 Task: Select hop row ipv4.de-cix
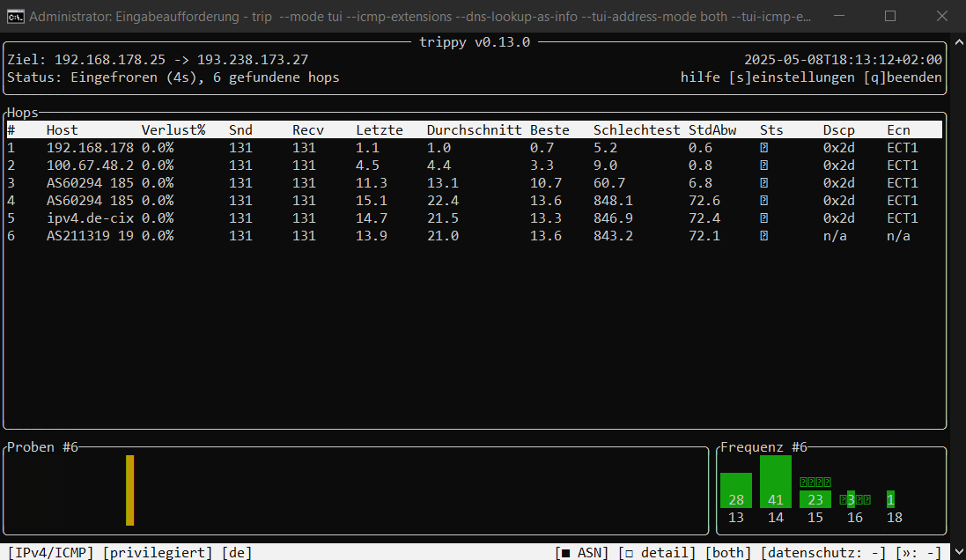474,218
